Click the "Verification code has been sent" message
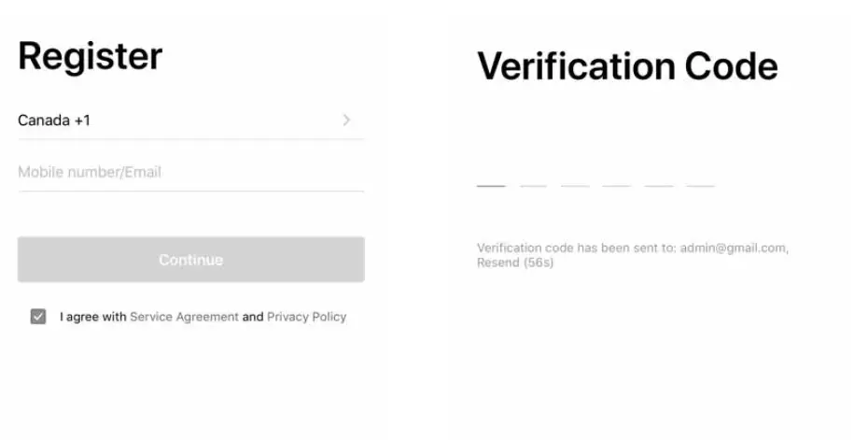This screenshot has width=868, height=440. pyautogui.click(x=576, y=248)
